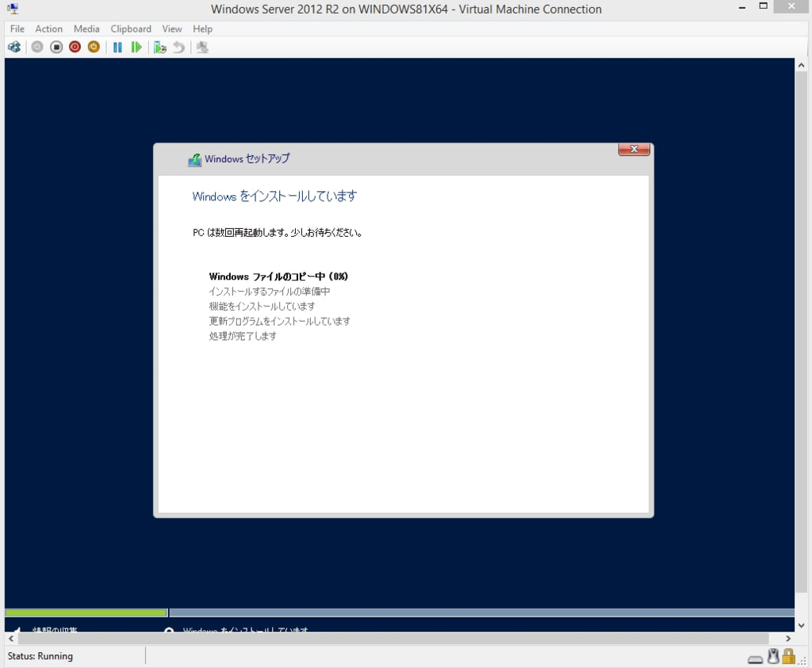Click the Start virtual machine icon

click(37, 47)
